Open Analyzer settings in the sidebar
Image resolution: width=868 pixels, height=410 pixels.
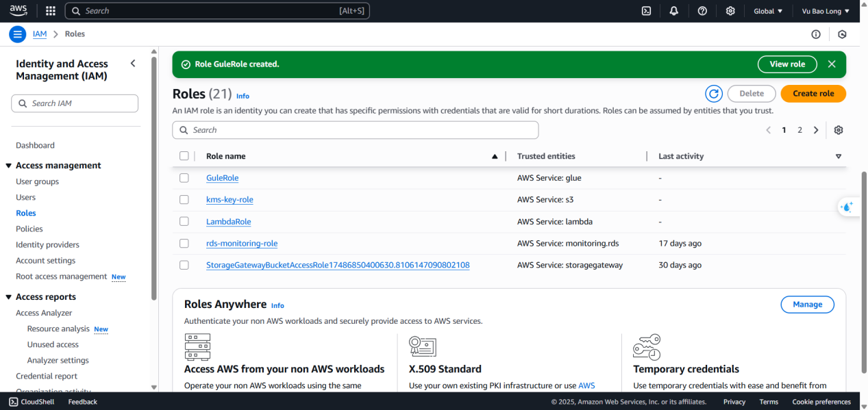(58, 360)
